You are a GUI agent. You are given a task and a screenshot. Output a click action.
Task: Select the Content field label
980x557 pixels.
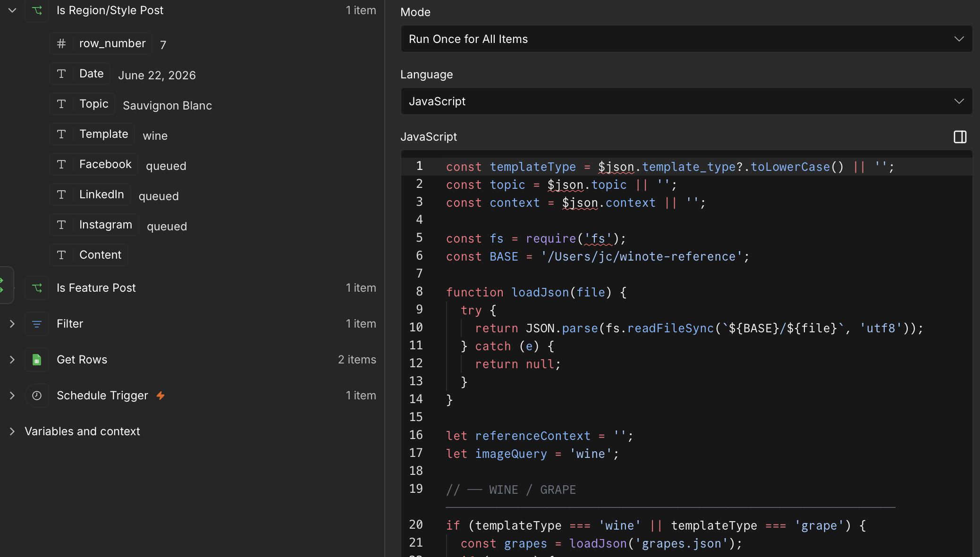tap(100, 255)
